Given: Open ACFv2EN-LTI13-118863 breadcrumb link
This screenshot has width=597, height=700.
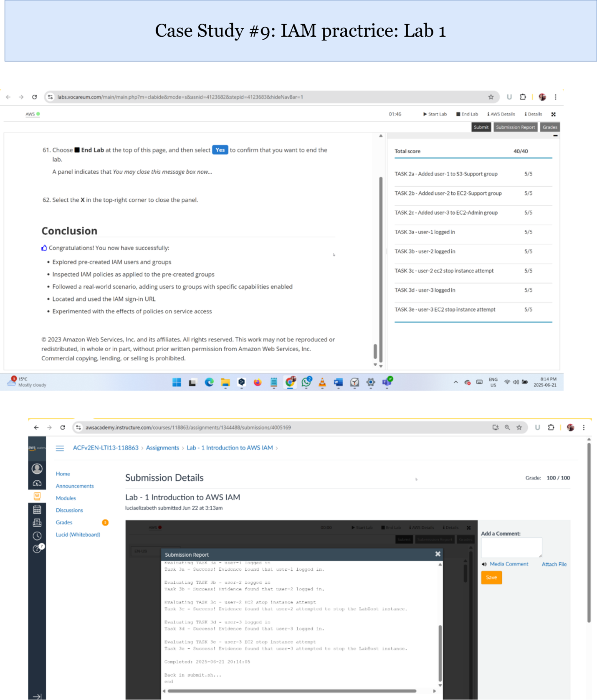Looking at the screenshot, I should (x=106, y=448).
